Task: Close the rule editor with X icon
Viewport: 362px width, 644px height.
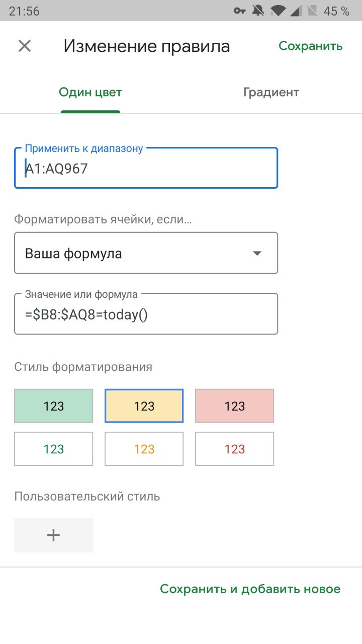Action: (25, 46)
